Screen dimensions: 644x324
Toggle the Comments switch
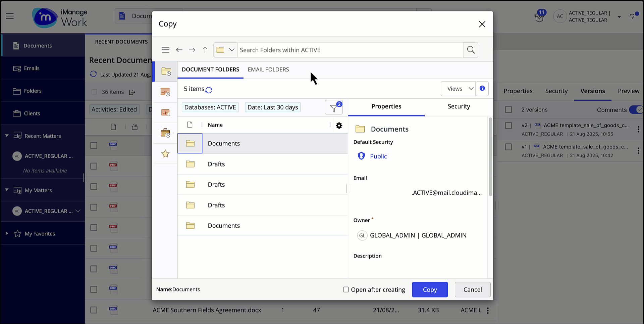coord(636,110)
